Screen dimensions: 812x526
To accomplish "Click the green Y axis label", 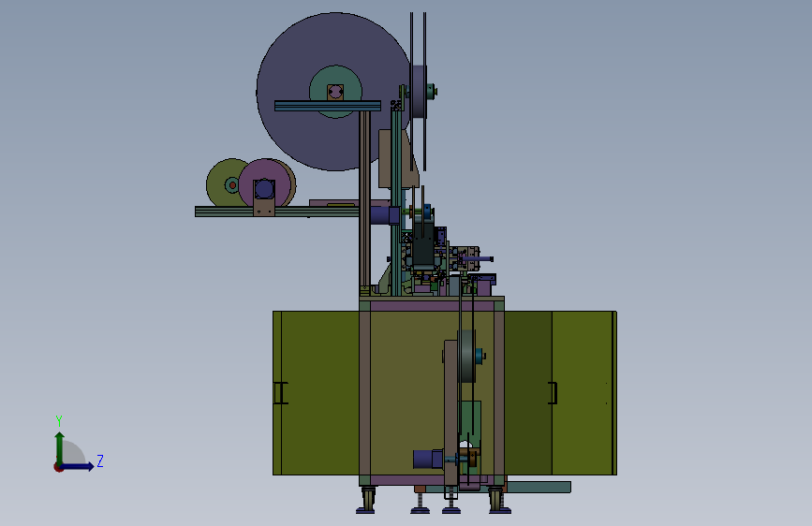I will [59, 420].
